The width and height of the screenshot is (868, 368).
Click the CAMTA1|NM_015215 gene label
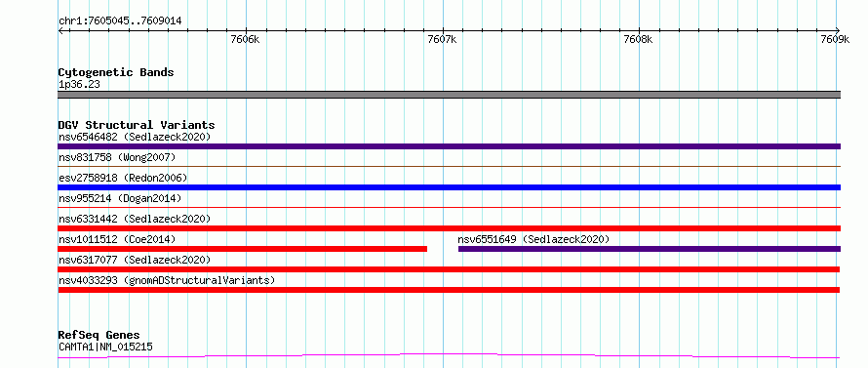105,348
